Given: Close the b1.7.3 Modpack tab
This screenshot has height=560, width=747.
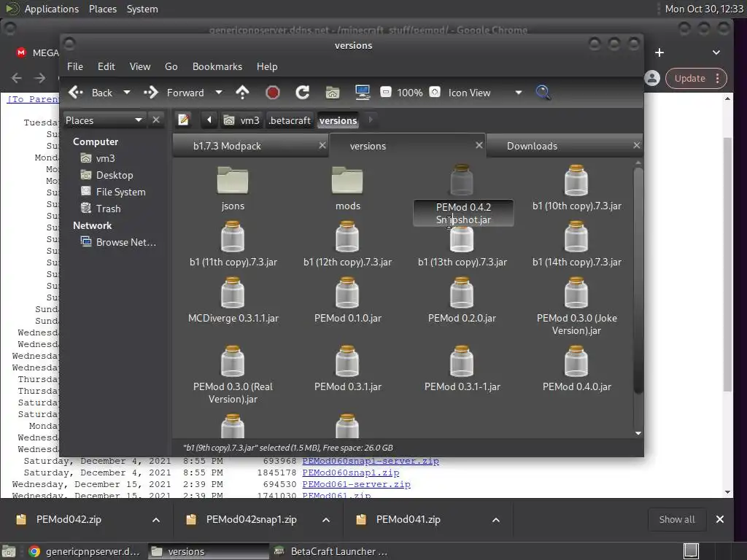Looking at the screenshot, I should [x=322, y=145].
